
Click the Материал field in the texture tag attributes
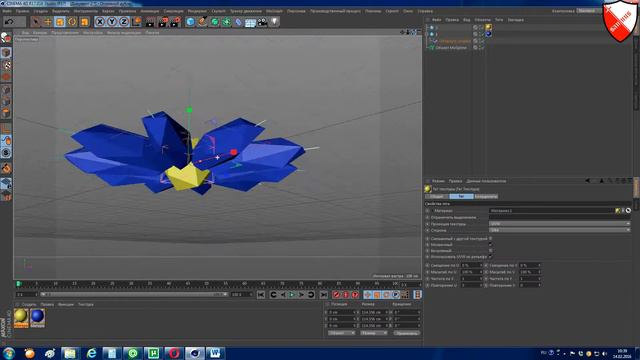552,211
